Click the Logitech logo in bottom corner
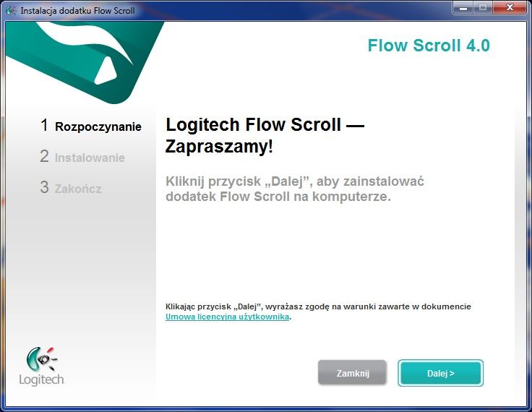The height and width of the screenshot is (412, 532). click(42, 366)
